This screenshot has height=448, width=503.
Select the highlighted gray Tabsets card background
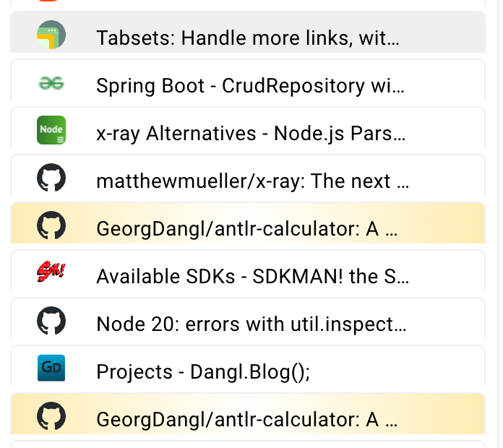coord(248,32)
